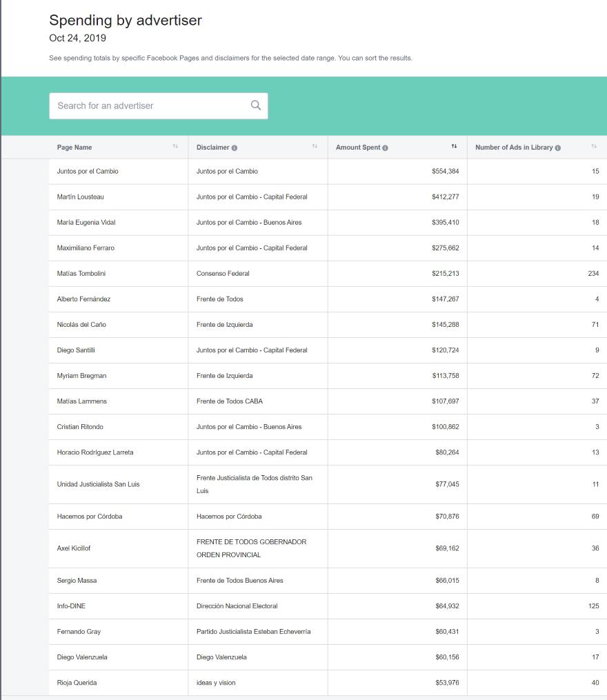Viewport: 607px width, 700px height.
Task: Click Frente de Todos Buenos Aires disclaimer
Action: tap(240, 581)
